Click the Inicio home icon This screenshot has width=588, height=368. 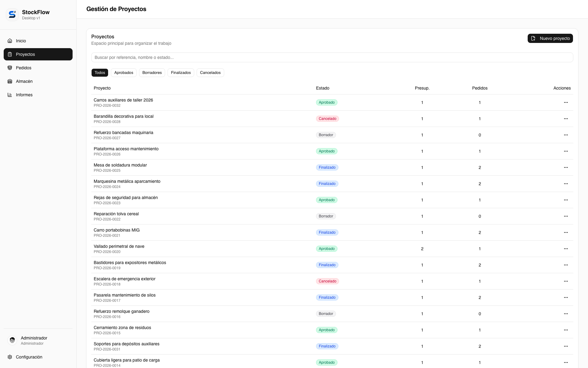click(x=10, y=41)
